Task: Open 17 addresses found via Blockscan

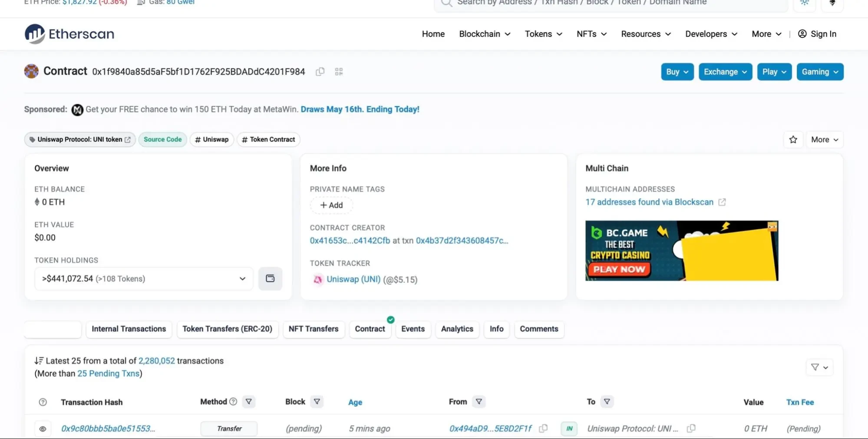Action: point(649,202)
